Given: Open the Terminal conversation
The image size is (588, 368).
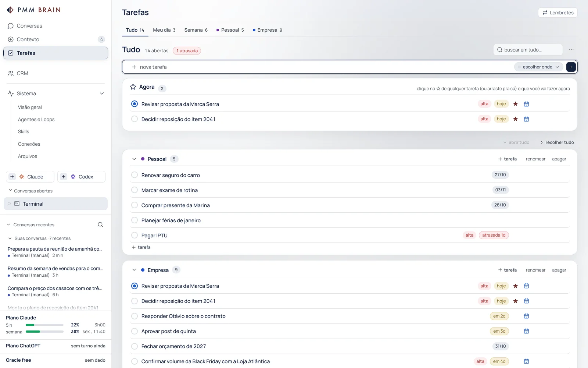Looking at the screenshot, I should [55, 204].
